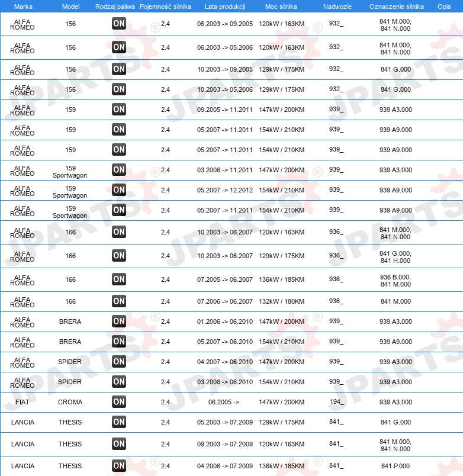463x476 pixels.
Task: Click the 03.2008 -> 06.2010 date cell
Action: (x=224, y=382)
